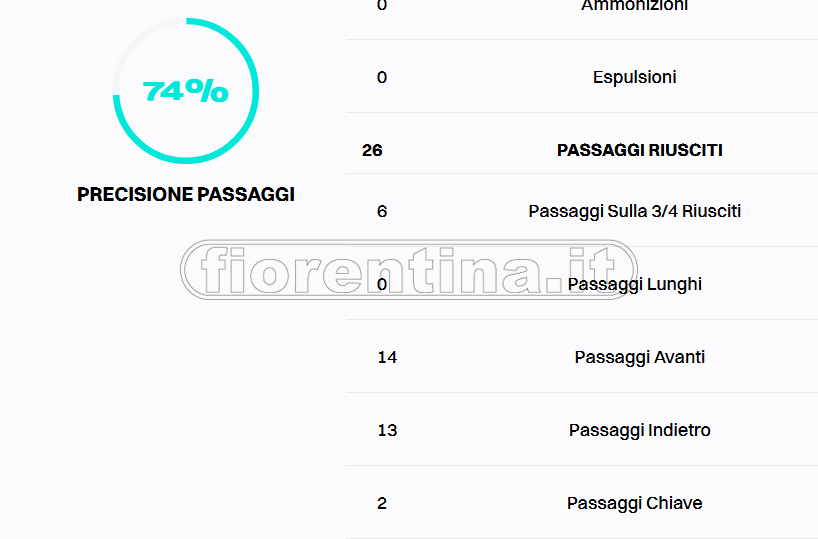This screenshot has width=818, height=539.
Task: Click the 13 value for Passaggi Indietro
Action: (387, 430)
